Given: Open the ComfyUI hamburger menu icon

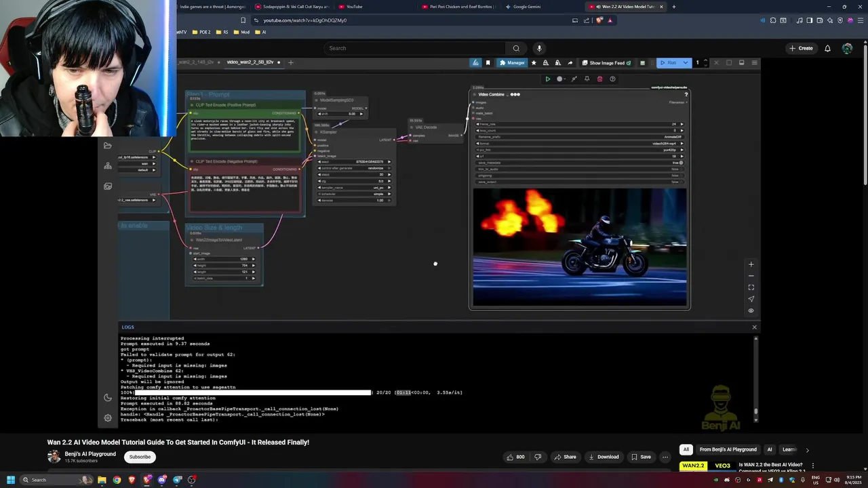Looking at the screenshot, I should click(754, 62).
